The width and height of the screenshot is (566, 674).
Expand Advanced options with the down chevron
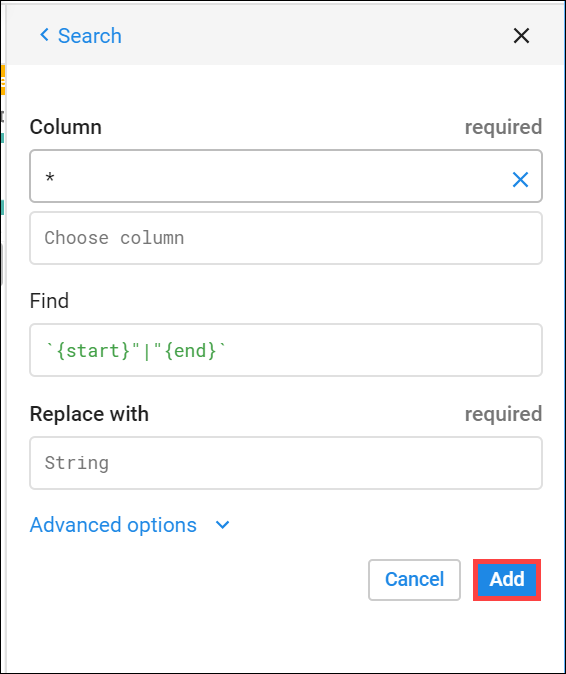222,525
